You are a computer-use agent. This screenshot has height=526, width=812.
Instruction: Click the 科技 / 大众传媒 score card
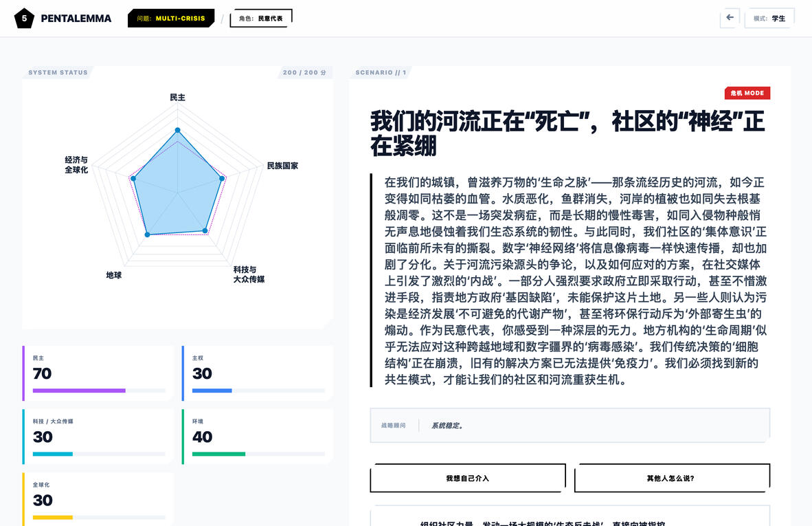[x=98, y=437]
